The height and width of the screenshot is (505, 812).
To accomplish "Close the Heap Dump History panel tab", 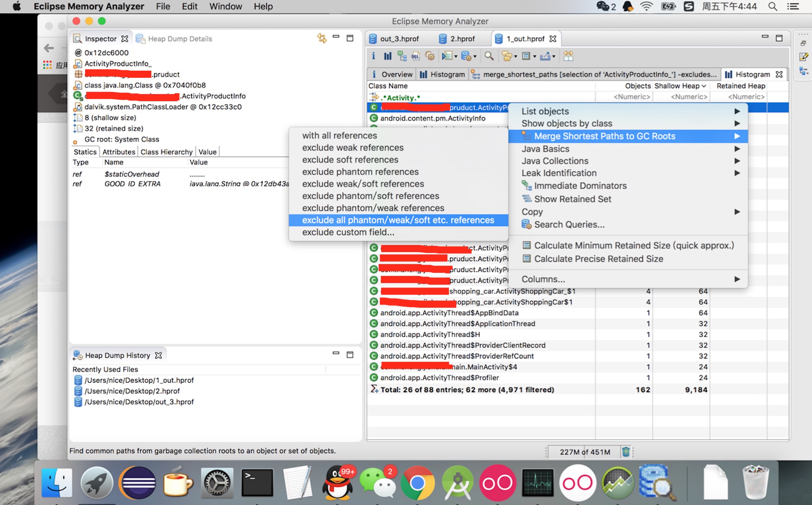I will [x=158, y=355].
